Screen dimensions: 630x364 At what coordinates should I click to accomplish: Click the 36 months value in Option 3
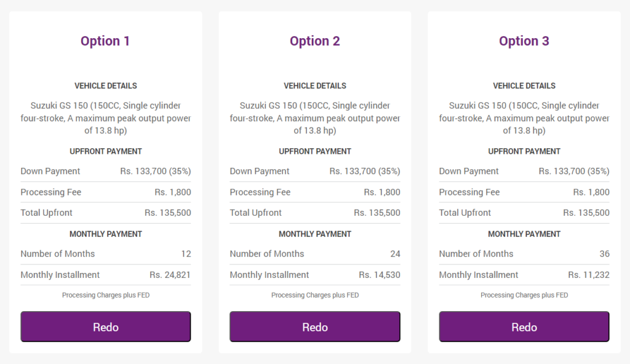coord(605,254)
